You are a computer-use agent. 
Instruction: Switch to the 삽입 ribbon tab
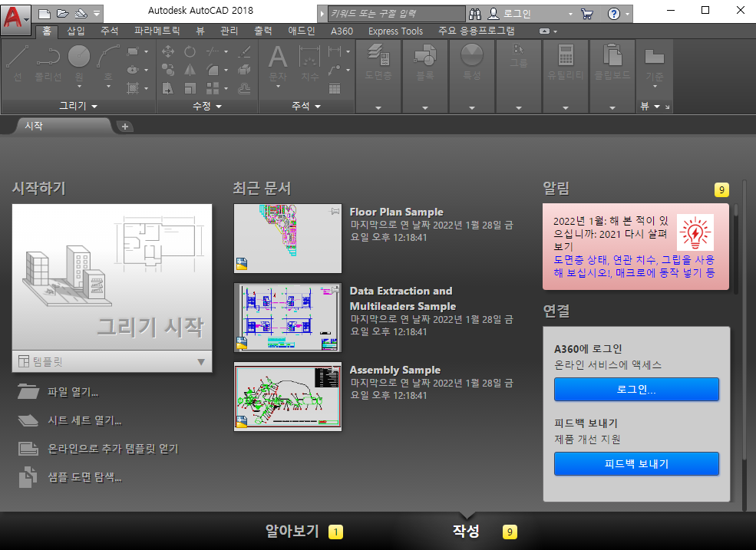coord(76,31)
